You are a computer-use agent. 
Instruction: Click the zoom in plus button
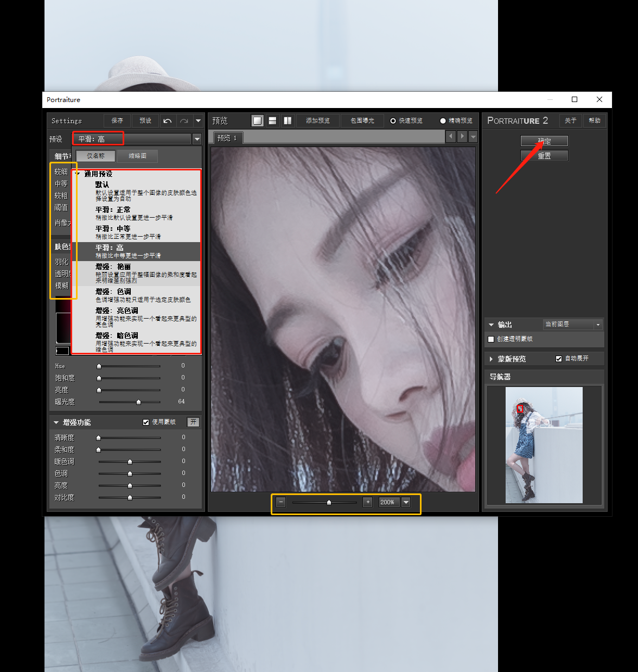(x=368, y=502)
